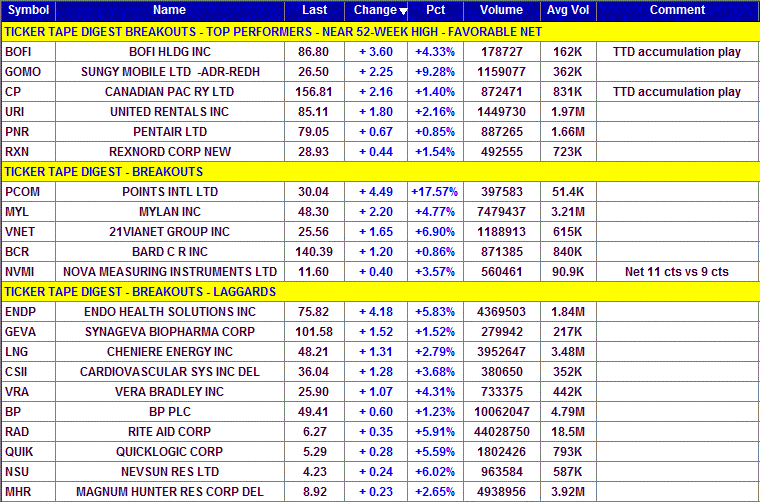
Task: Click the sort arrow in Change header
Action: (403, 12)
